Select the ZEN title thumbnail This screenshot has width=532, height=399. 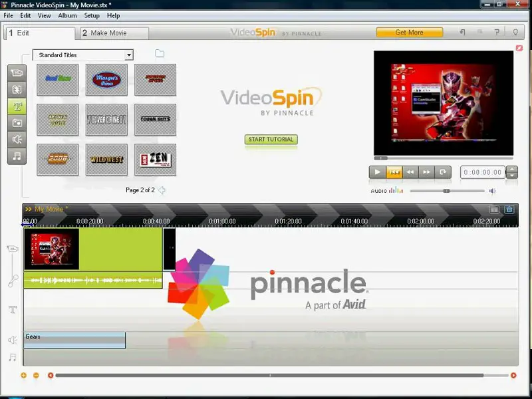pyautogui.click(x=155, y=160)
